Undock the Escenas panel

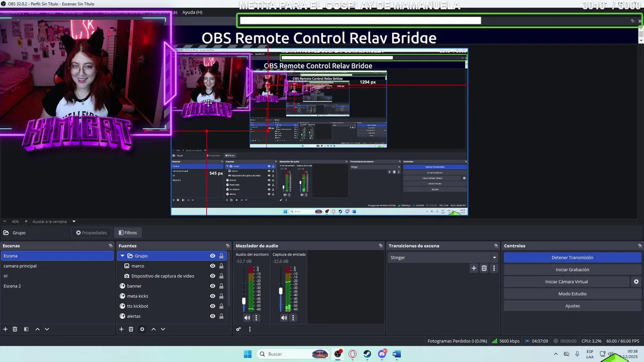111,246
